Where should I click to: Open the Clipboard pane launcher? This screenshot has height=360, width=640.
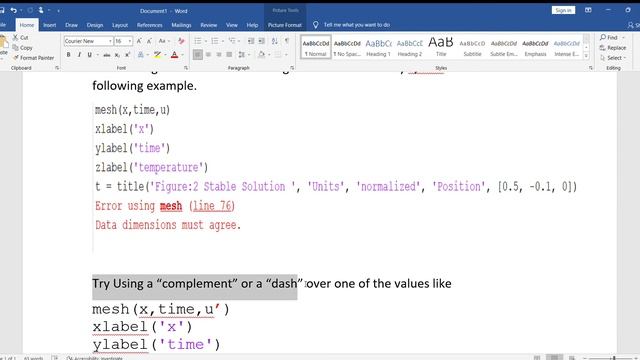57,68
